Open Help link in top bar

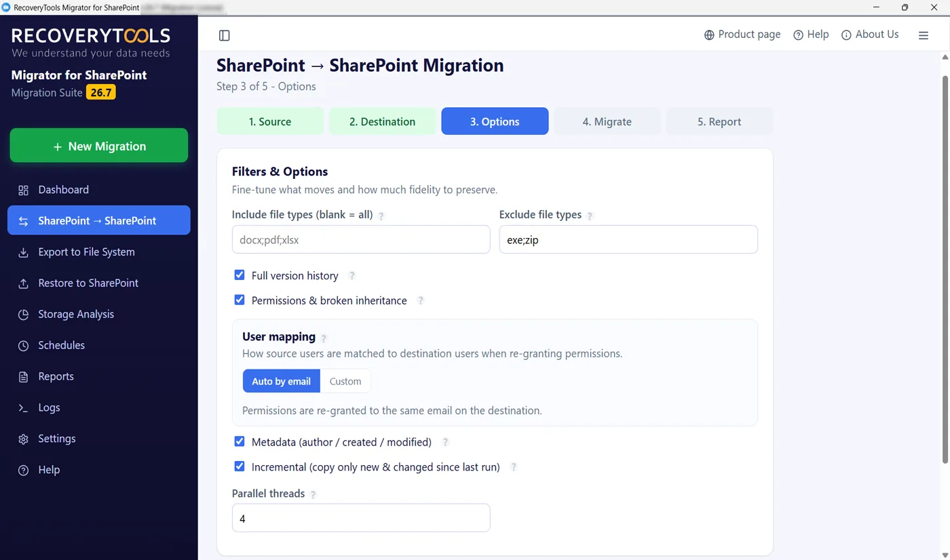811,35
